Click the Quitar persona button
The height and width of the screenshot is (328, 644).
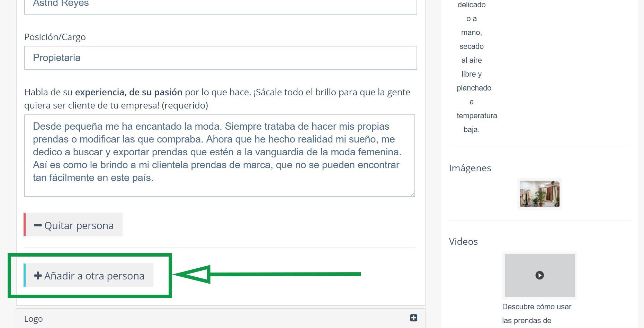73,225
